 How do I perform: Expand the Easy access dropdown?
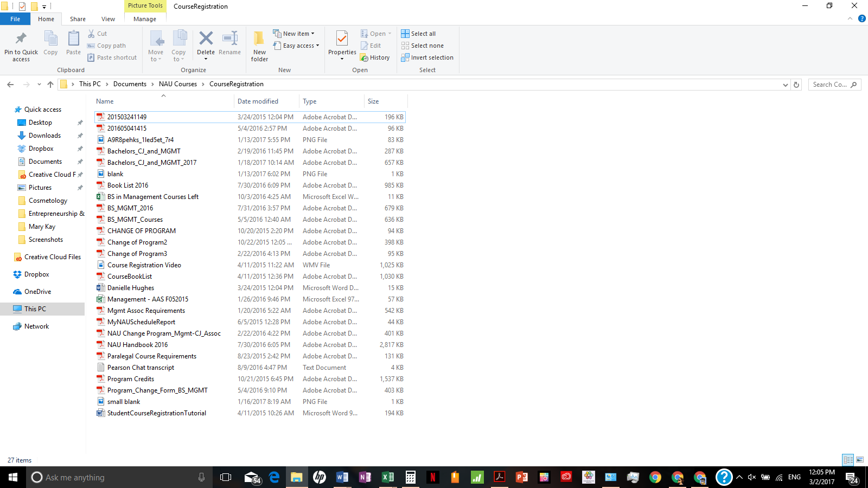point(317,46)
